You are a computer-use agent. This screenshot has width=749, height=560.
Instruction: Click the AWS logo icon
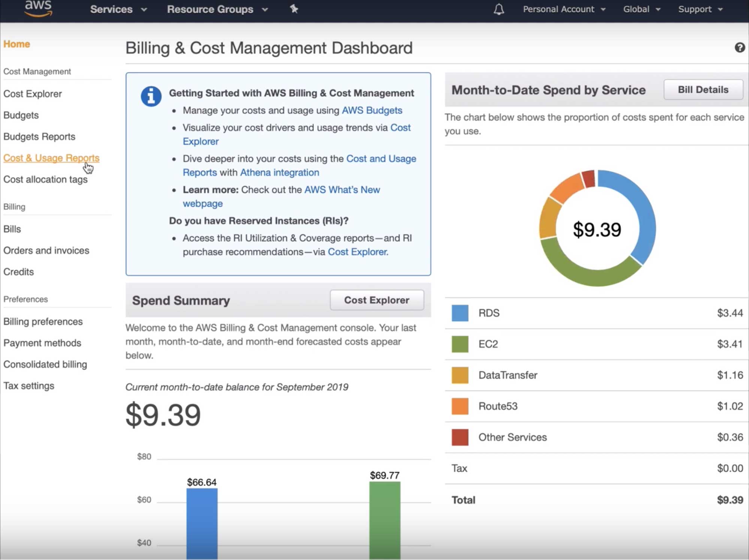(38, 8)
